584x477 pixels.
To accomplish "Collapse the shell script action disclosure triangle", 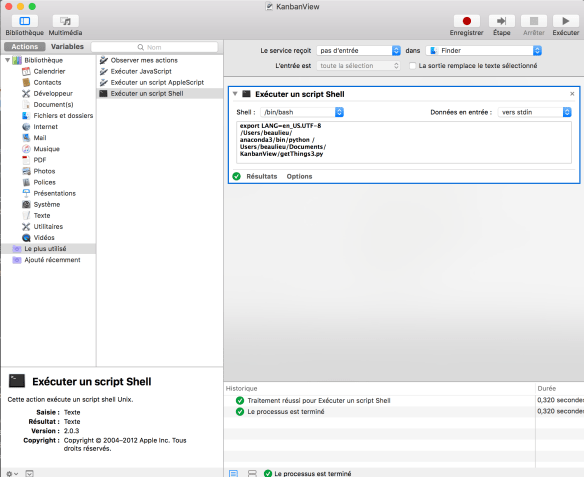I will 235,94.
